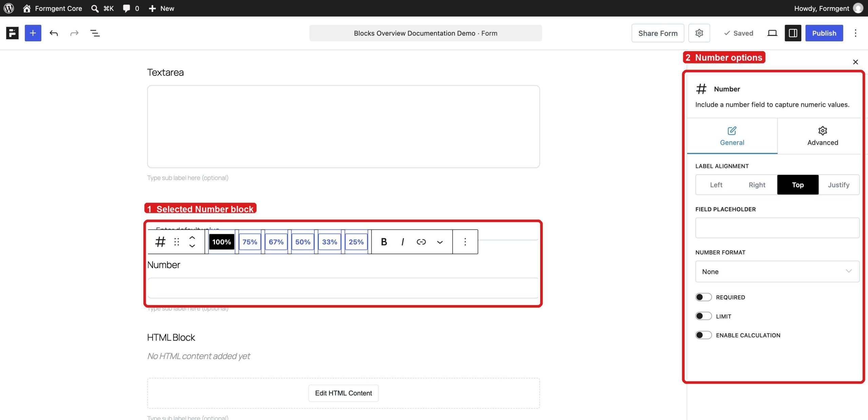Image resolution: width=868 pixels, height=420 pixels.
Task: Switch to the General tab
Action: (732, 136)
